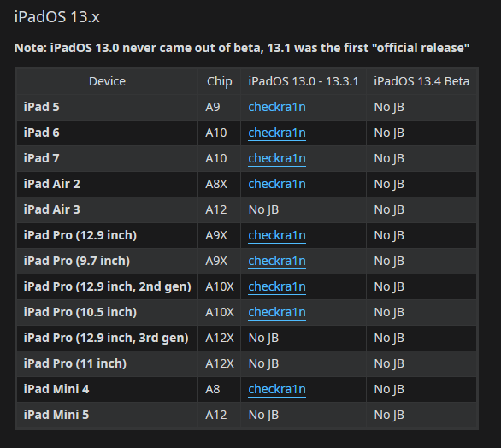The width and height of the screenshot is (501, 448).
Task: Click the A8X chip cell for iPad Air 2
Action: (x=219, y=184)
